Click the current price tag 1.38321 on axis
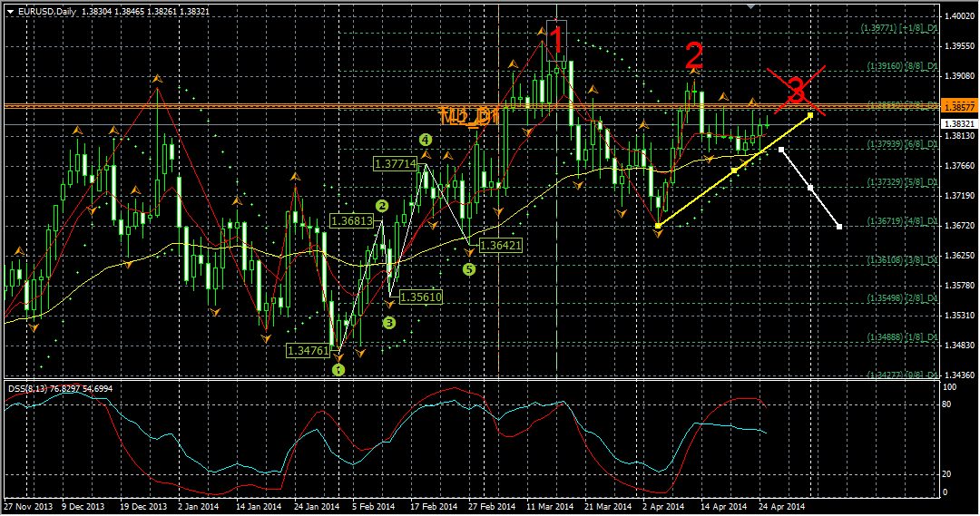Screen dimensions: 980x516 coord(958,124)
